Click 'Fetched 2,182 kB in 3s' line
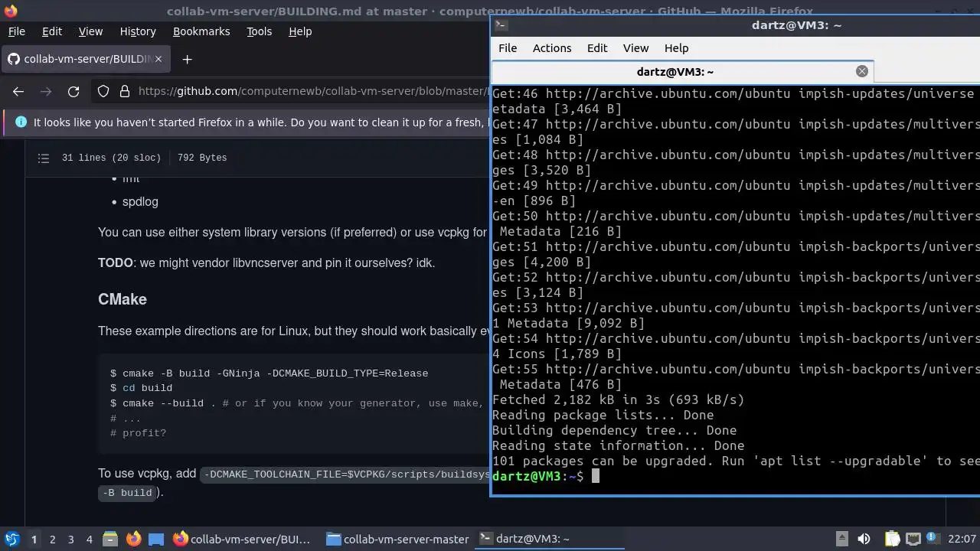The height and width of the screenshot is (551, 980). click(618, 399)
